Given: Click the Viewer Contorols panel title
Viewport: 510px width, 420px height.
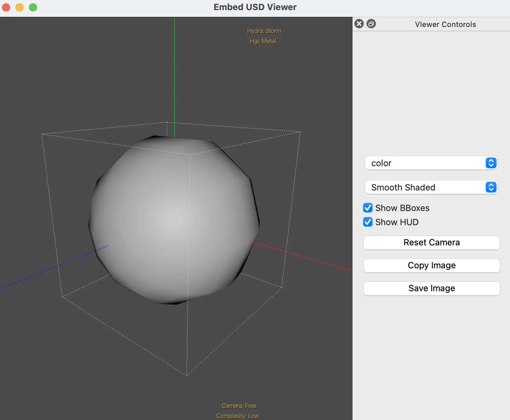Looking at the screenshot, I should pyautogui.click(x=445, y=24).
